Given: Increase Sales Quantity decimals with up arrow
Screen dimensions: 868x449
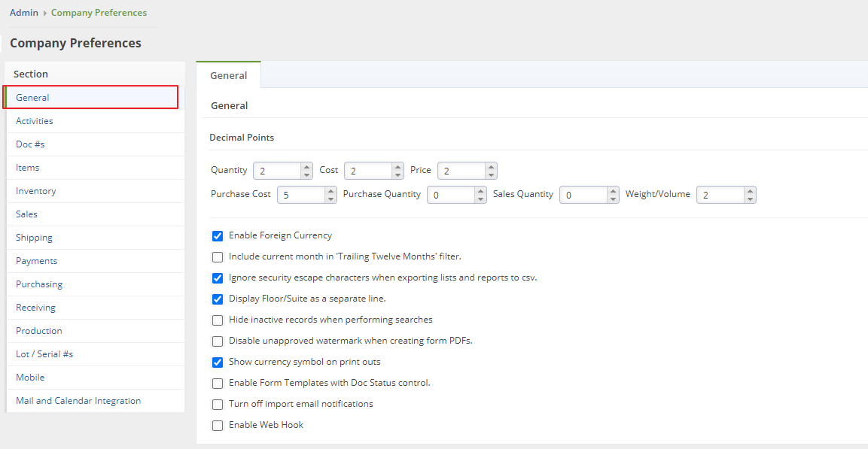Looking at the screenshot, I should [x=613, y=190].
